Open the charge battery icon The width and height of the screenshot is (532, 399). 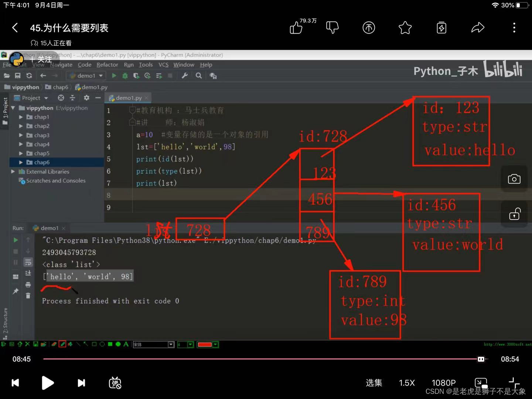[x=441, y=28]
